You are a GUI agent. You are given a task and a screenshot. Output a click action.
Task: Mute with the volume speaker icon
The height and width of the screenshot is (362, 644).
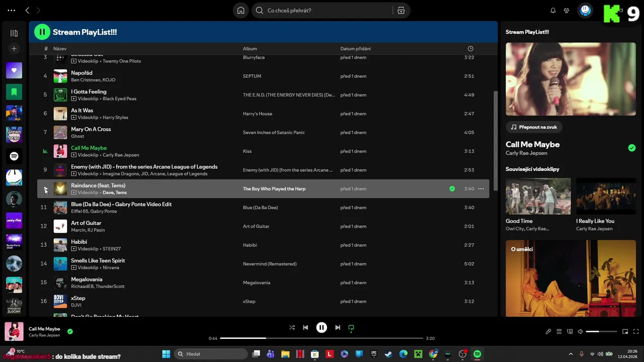point(580,331)
